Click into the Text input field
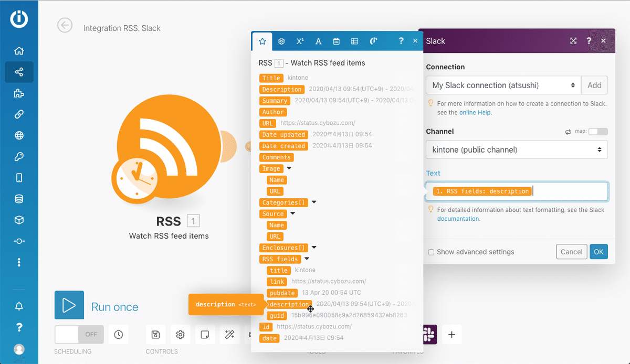This screenshot has width=630, height=364. point(517,191)
